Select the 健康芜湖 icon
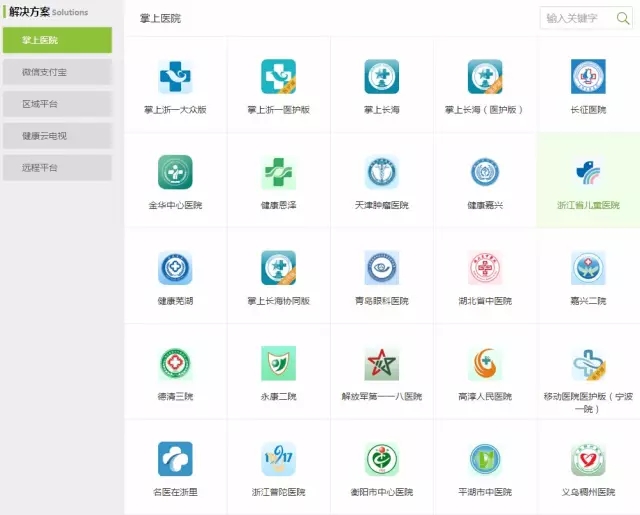 (x=175, y=268)
